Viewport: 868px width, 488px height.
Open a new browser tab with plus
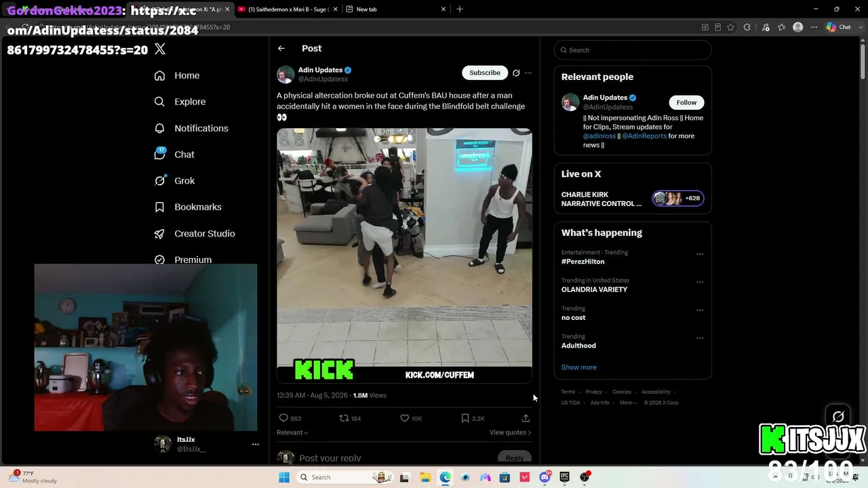point(460,9)
